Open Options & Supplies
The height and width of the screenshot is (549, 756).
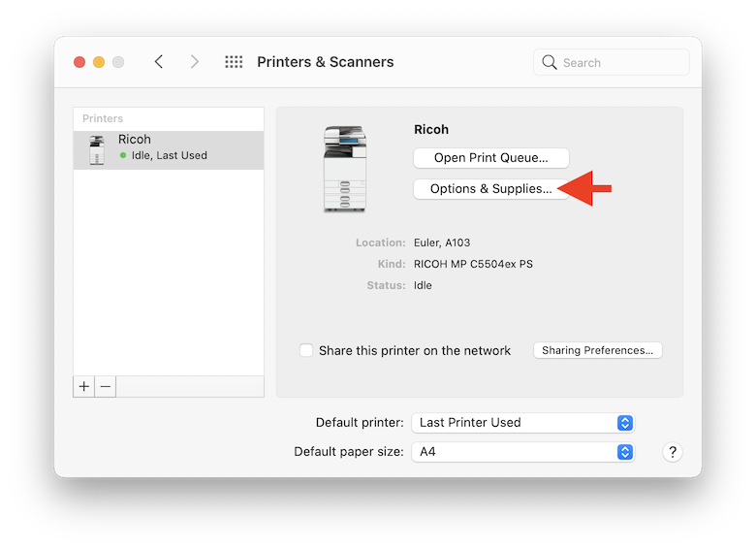490,189
